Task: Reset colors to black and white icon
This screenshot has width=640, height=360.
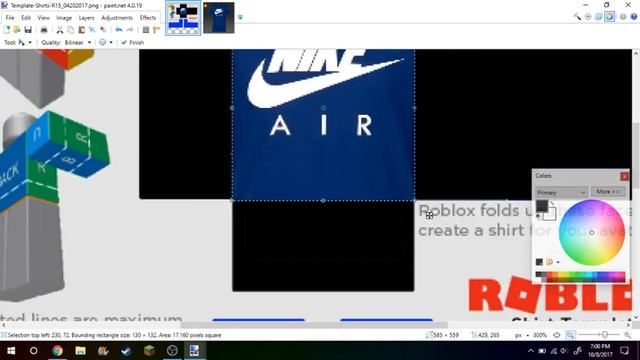Action: [x=538, y=217]
